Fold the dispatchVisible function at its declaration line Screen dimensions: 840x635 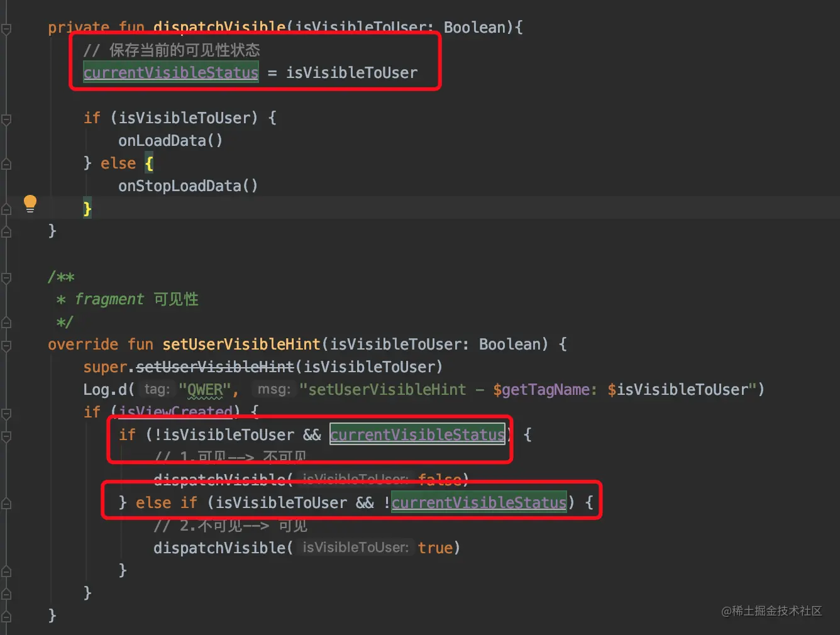click(x=6, y=29)
